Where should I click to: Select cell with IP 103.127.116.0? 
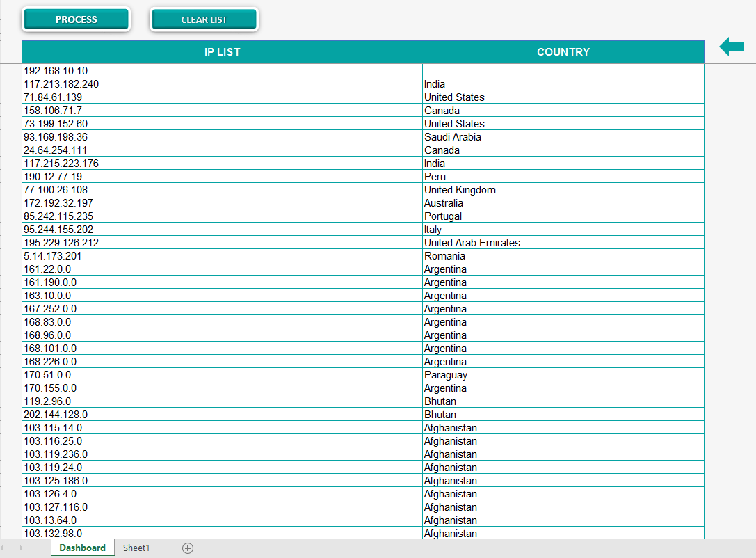223,507
